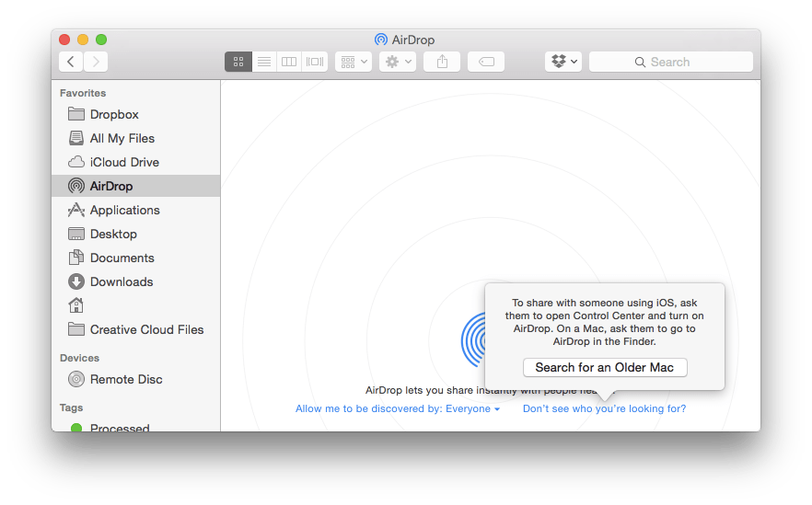Switch to icon view
812x505 pixels.
click(x=238, y=62)
